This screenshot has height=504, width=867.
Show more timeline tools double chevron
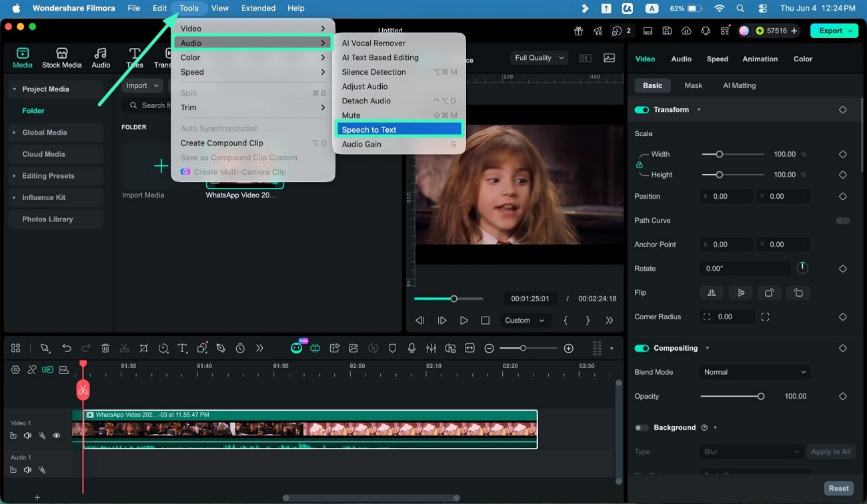pos(259,348)
